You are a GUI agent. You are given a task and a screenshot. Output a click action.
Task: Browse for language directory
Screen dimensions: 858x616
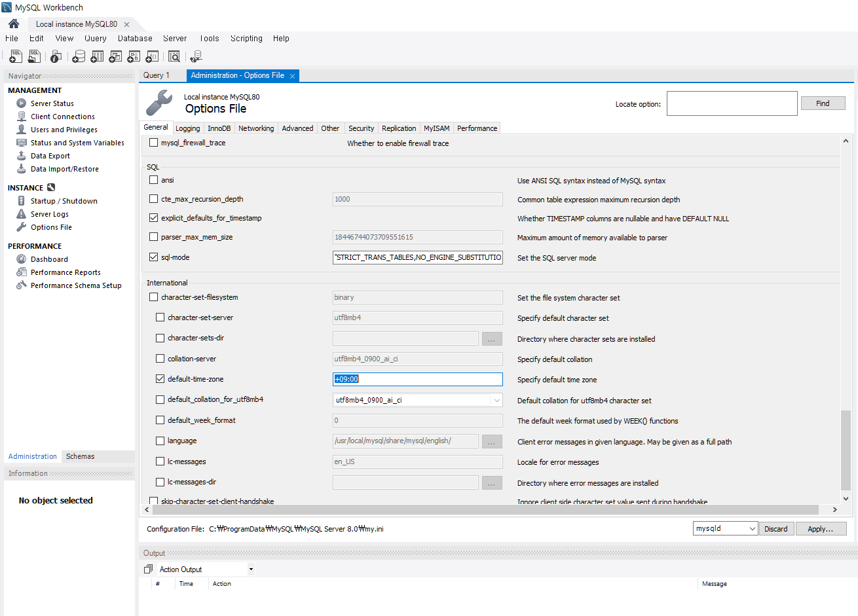coord(492,441)
